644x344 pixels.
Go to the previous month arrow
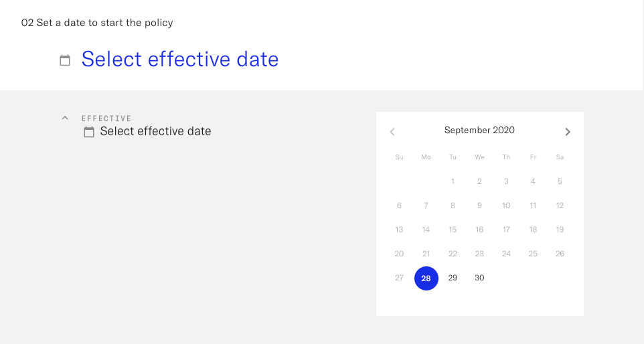[392, 132]
